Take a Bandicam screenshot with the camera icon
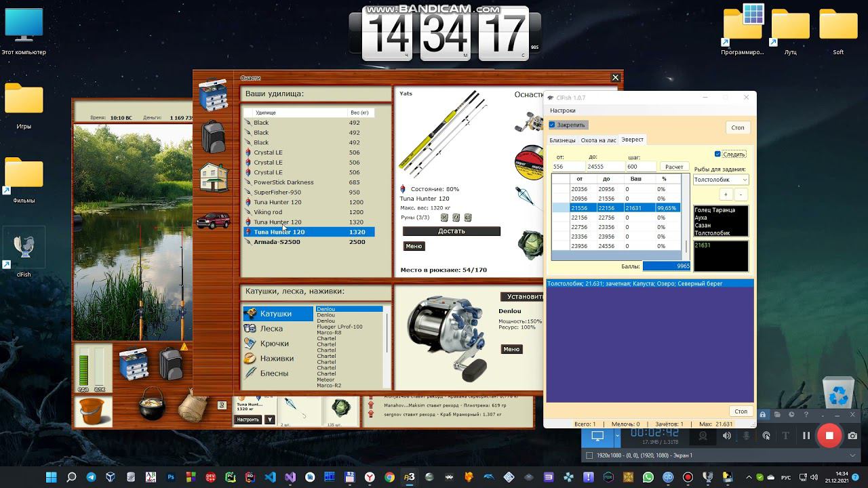Viewport: 868px width, 488px height. click(x=853, y=436)
